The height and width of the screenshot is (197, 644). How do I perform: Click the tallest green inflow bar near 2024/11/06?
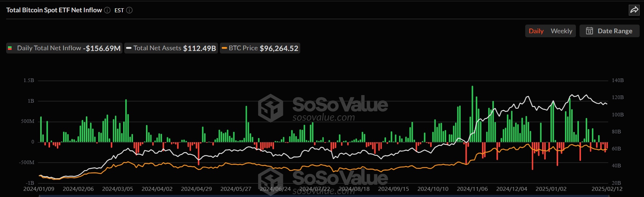click(472, 114)
